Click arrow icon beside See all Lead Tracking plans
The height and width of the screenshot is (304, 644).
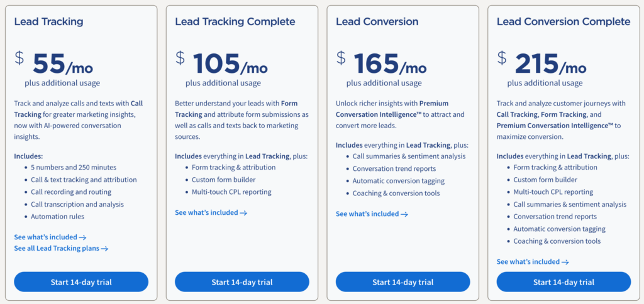pyautogui.click(x=105, y=249)
